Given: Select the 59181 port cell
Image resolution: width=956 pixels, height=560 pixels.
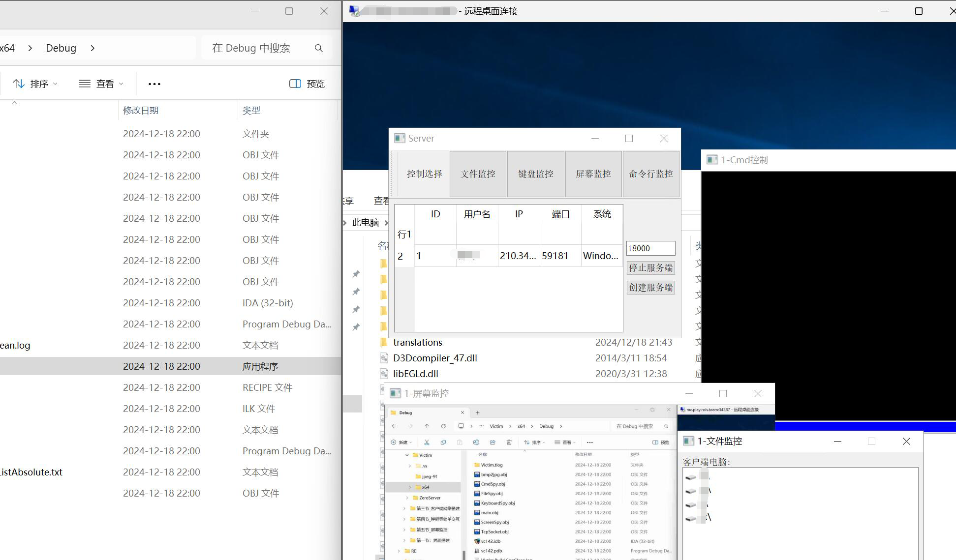Looking at the screenshot, I should tap(560, 256).
